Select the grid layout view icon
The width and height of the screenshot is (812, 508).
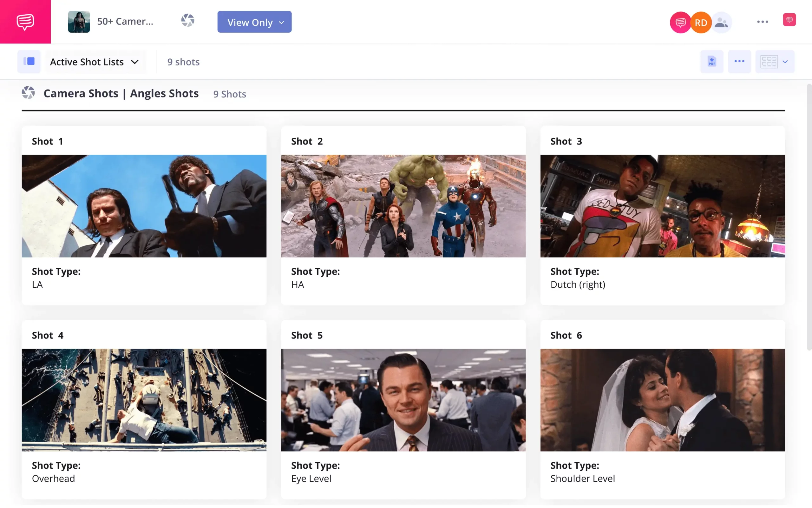769,62
